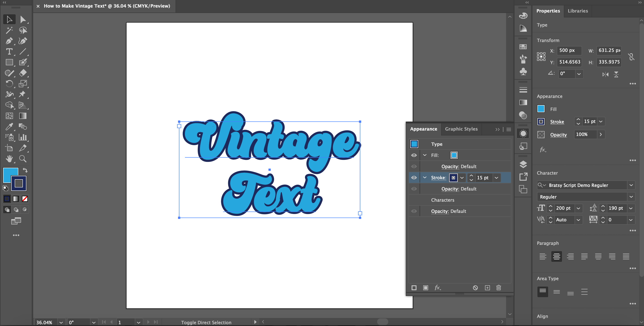
Task: Select the Rectangle tool
Action: click(x=9, y=62)
